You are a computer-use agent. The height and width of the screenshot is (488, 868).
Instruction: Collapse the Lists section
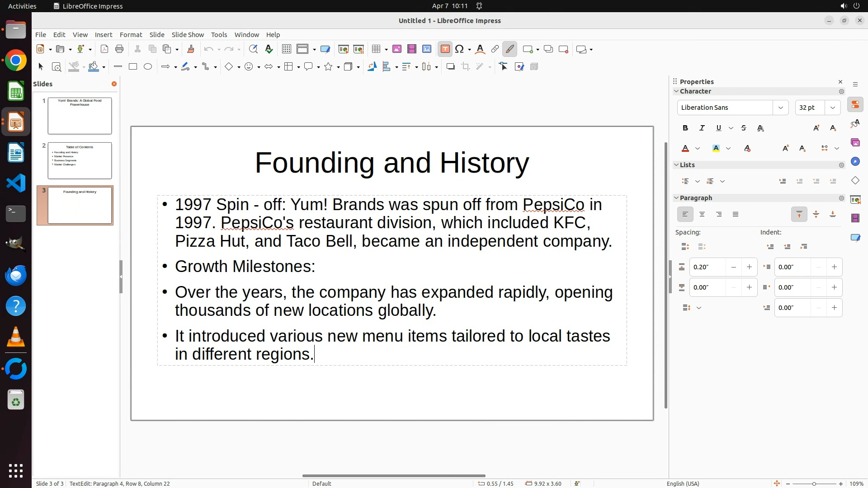(677, 165)
